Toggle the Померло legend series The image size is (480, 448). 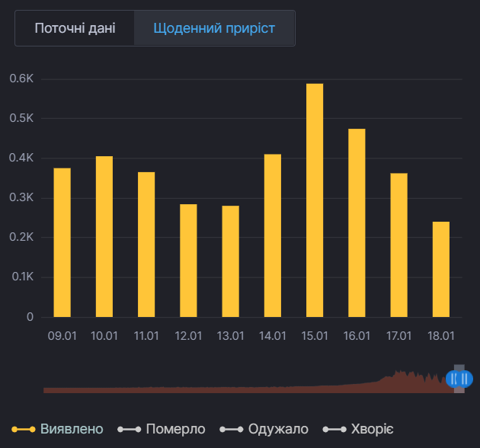click(175, 429)
